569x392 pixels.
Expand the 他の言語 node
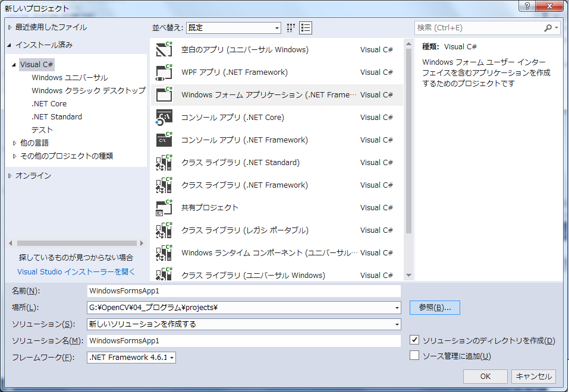[x=14, y=143]
